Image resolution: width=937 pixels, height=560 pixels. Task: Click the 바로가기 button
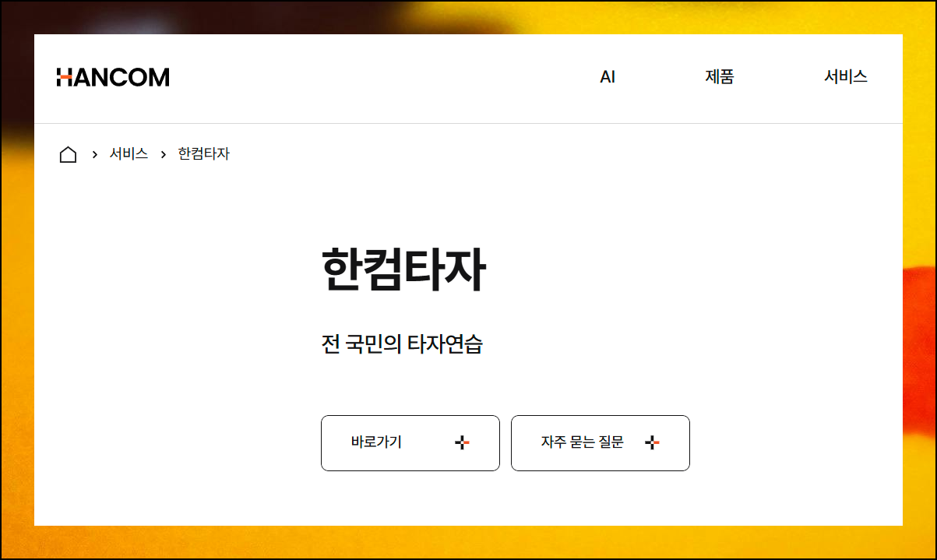410,443
